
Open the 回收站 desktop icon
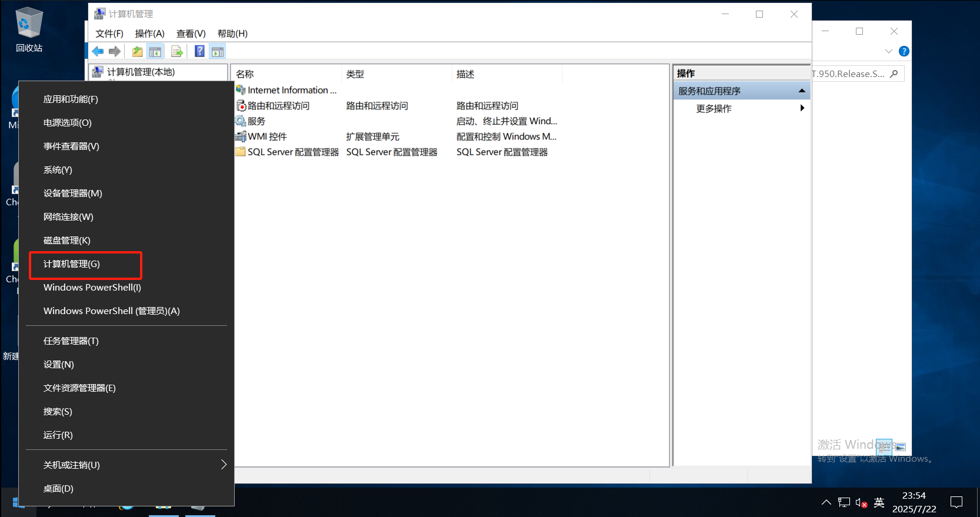29,29
